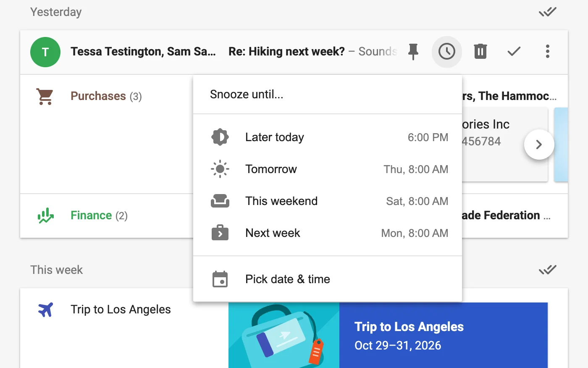Image resolution: width=588 pixels, height=368 pixels.
Task: Click Tessa Testington sender names
Action: click(143, 52)
